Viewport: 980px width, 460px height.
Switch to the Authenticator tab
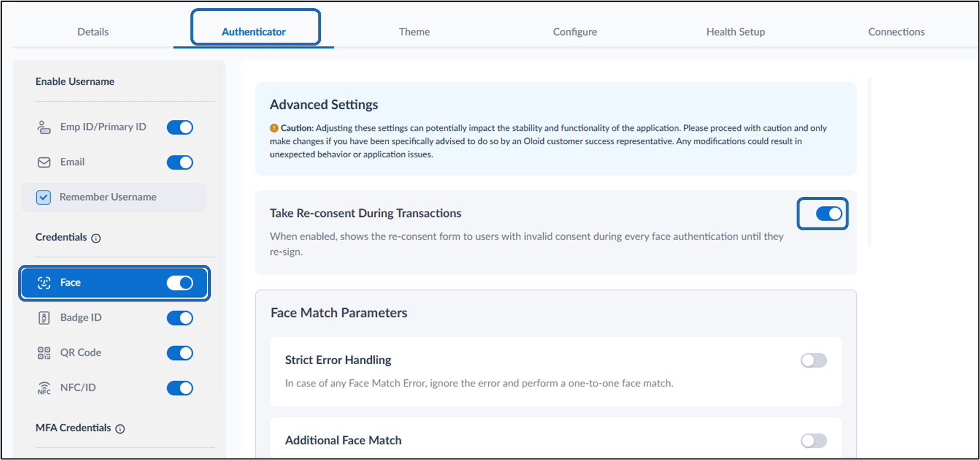click(253, 32)
